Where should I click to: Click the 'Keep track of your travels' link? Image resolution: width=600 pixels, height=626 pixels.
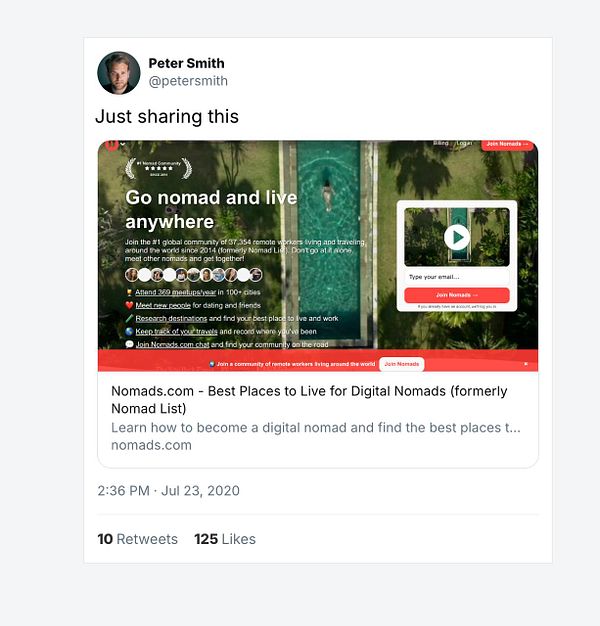click(x=176, y=332)
